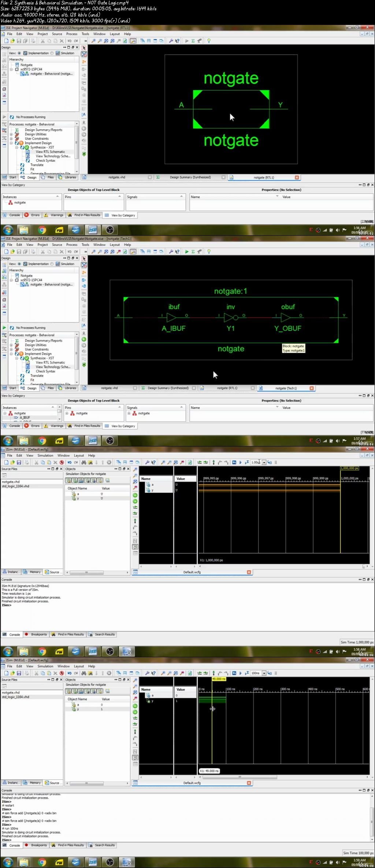This screenshot has width=375, height=868.
Task: Click the Restart simulation icon in the third frame toolbar
Action: pyautogui.click(x=234, y=462)
